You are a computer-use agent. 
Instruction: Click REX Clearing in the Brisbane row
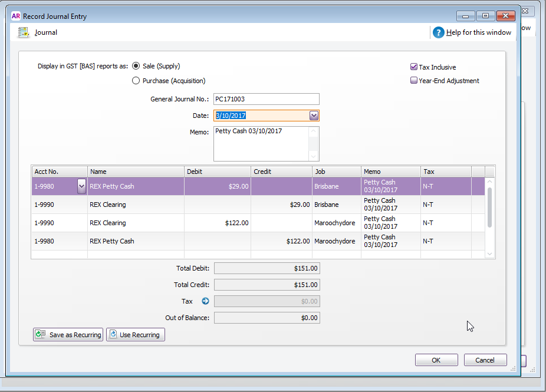pyautogui.click(x=107, y=205)
